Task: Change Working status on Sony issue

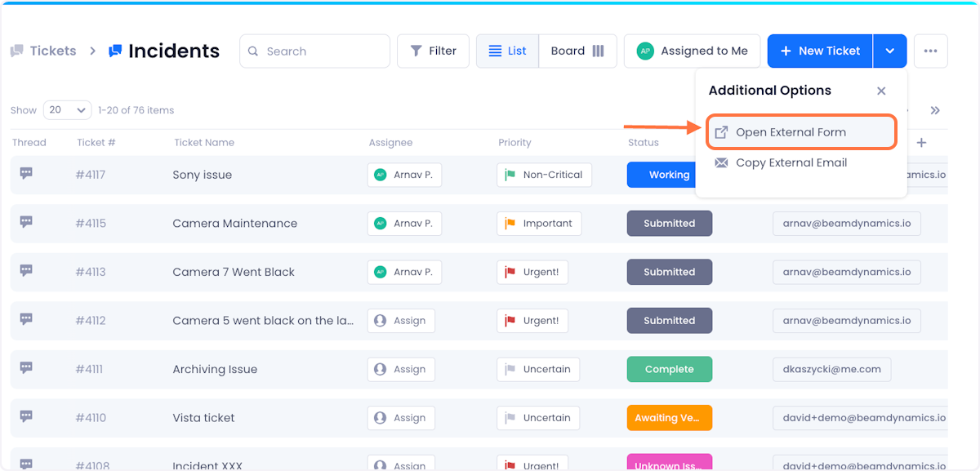Action: (661, 175)
